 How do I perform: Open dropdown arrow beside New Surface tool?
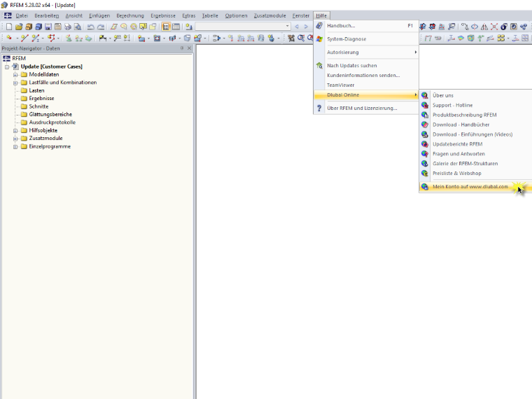pyautogui.click(x=148, y=38)
